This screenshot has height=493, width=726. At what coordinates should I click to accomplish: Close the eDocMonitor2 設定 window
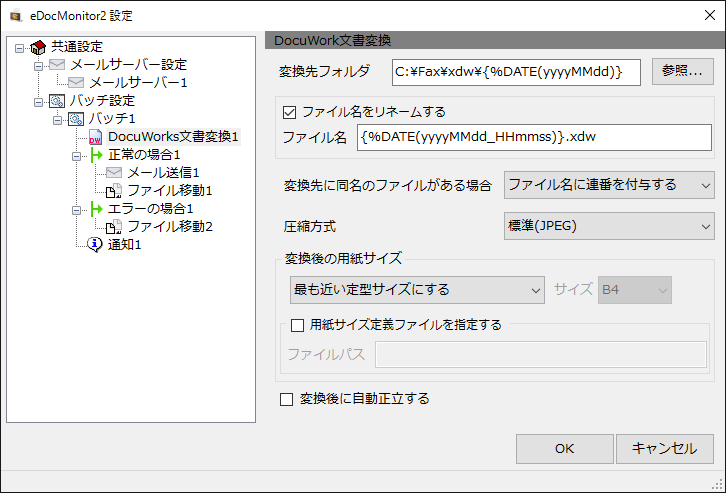coord(710,15)
